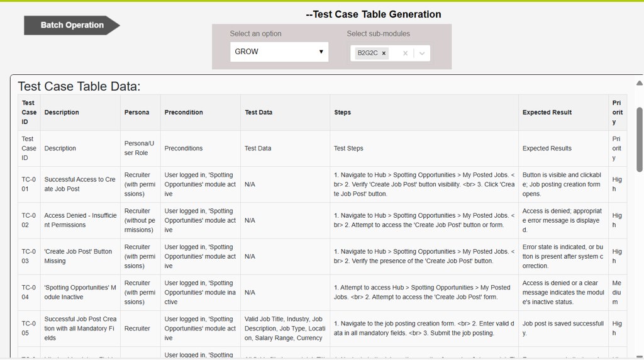Click 'Successful Job Post Creation with all Mandatory Fields'
The height and width of the screenshot is (360, 644).
[80, 329]
